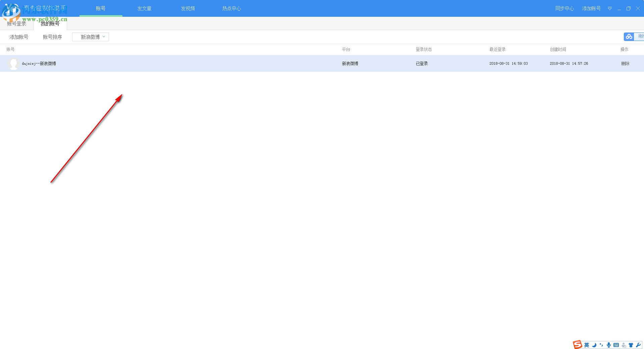Click the 创建时间 column header
The width and height of the screenshot is (644, 349).
558,49
